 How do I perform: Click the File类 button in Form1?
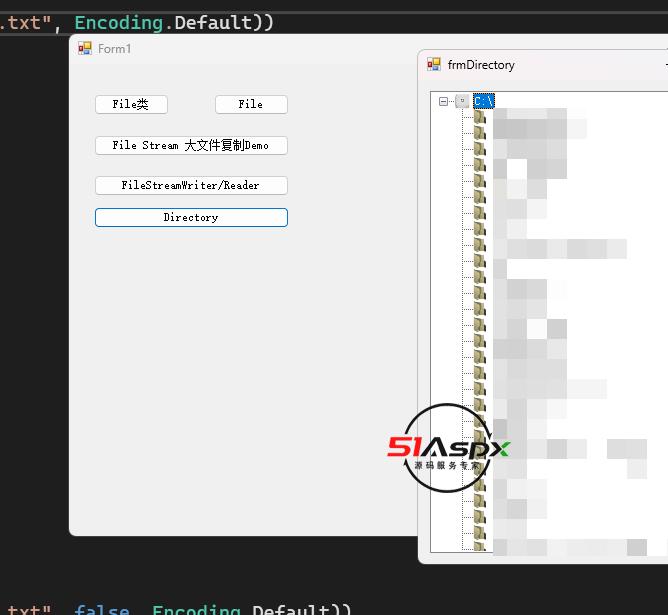coord(131,104)
